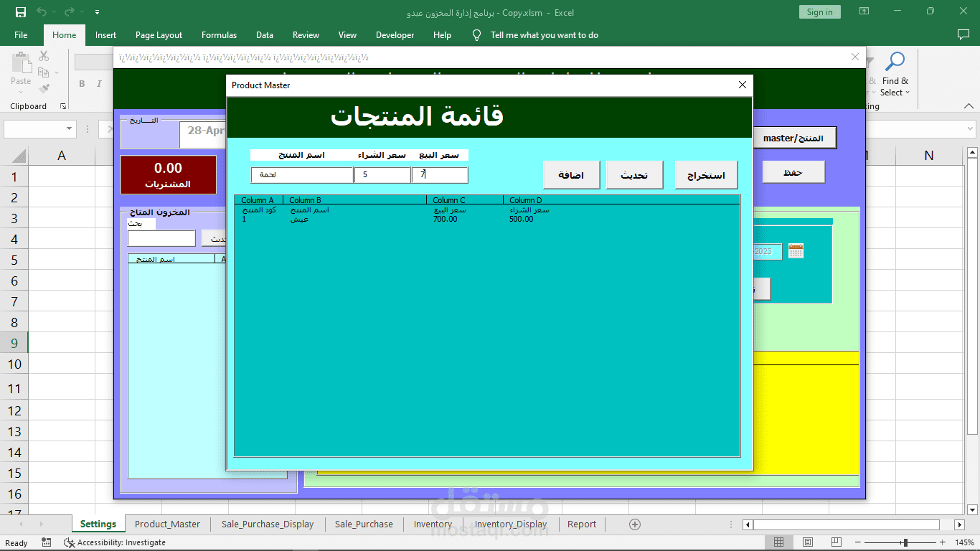Image resolution: width=980 pixels, height=551 pixels.
Task: Click the purchase price field showing 5
Action: [382, 175]
